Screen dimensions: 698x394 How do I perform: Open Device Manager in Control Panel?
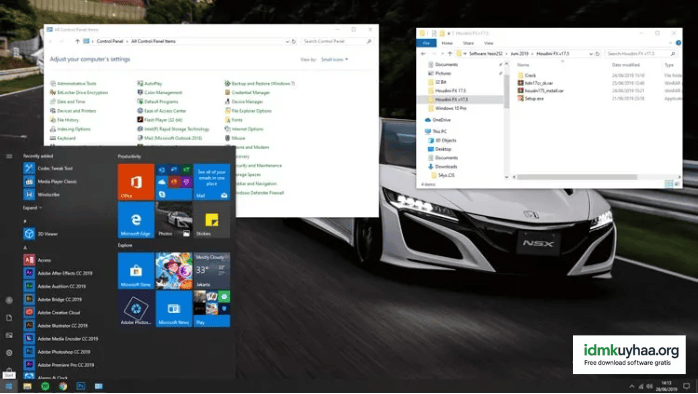coord(244,102)
